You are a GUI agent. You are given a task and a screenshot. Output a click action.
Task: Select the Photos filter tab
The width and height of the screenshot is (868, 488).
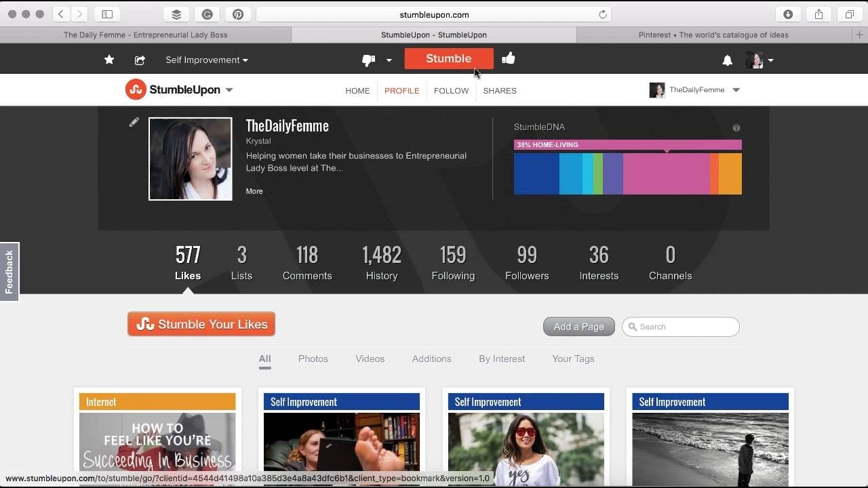click(x=313, y=359)
